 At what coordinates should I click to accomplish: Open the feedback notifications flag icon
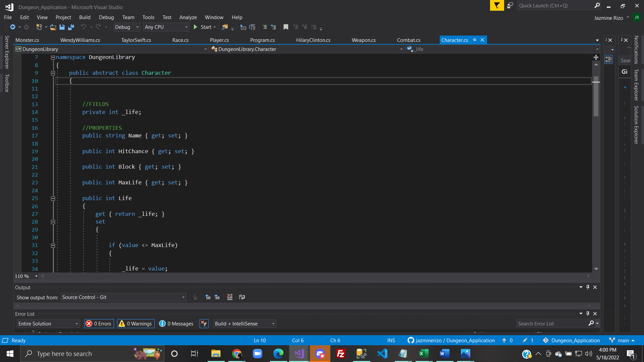(x=497, y=6)
